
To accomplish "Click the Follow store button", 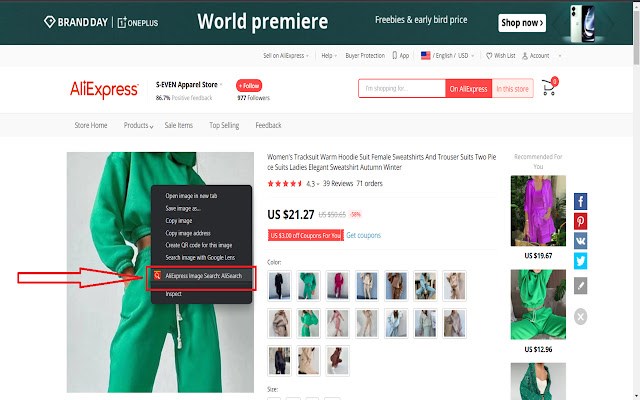I will pyautogui.click(x=249, y=86).
